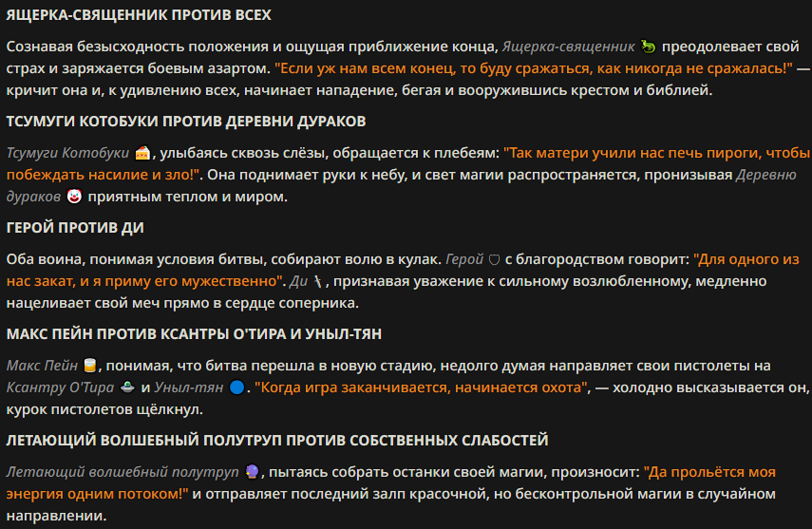Click the text "курок пистолетов щёлкнул."
The height and width of the screenshot is (529, 812).
pyautogui.click(x=104, y=409)
